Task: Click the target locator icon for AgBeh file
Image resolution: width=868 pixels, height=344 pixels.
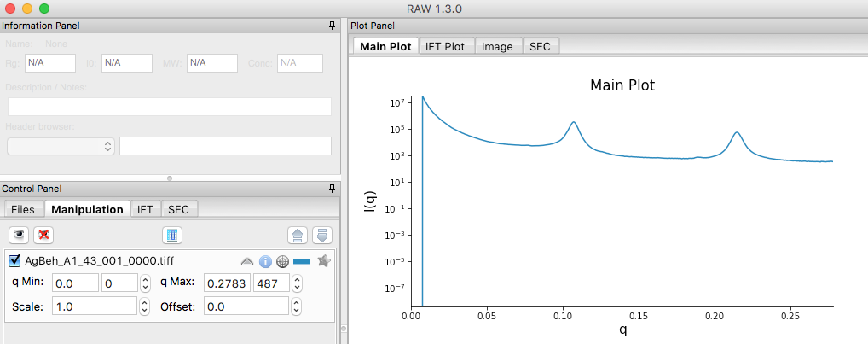Action: click(x=283, y=261)
